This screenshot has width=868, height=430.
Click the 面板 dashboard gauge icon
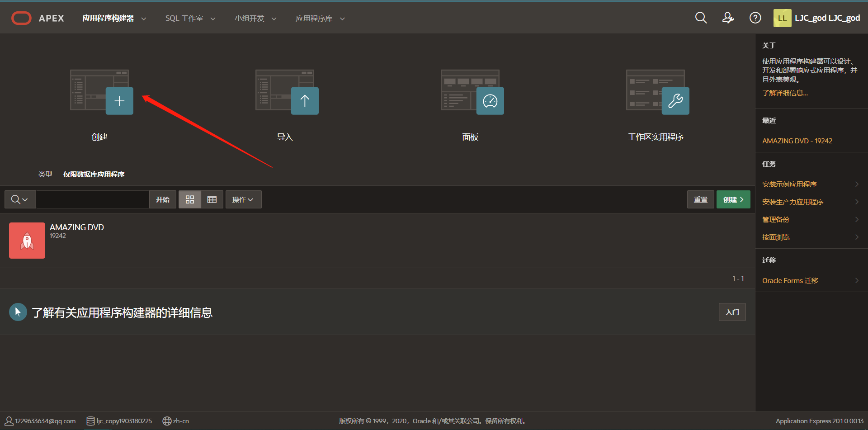point(472,92)
